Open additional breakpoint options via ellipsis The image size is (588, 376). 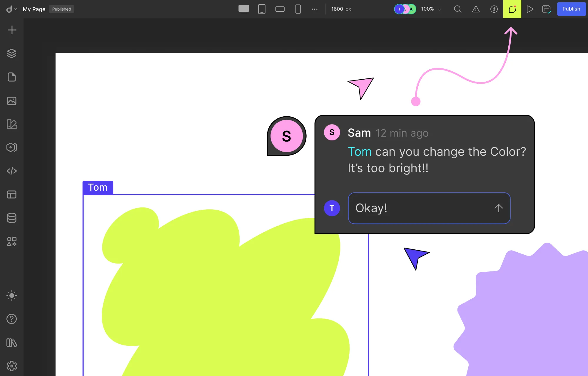315,9
